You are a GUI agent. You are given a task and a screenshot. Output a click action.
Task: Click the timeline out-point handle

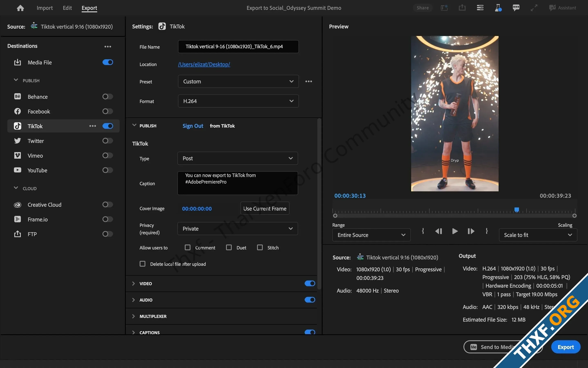[574, 216]
